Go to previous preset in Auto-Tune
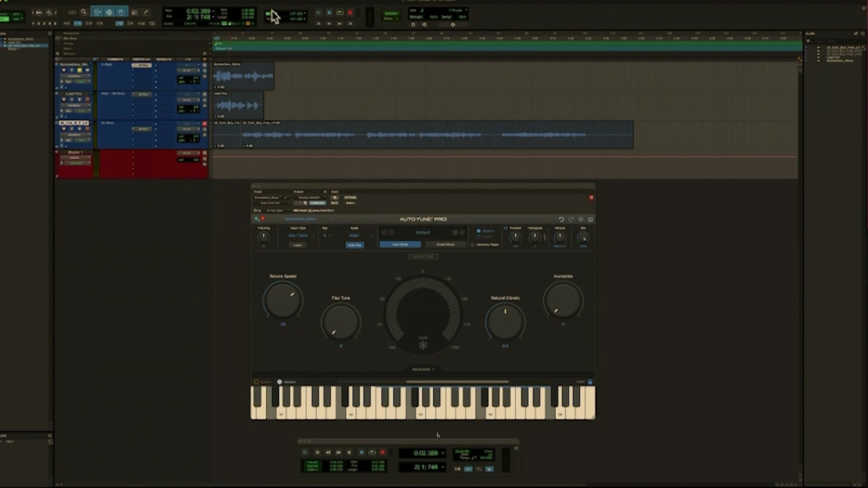 pos(384,232)
